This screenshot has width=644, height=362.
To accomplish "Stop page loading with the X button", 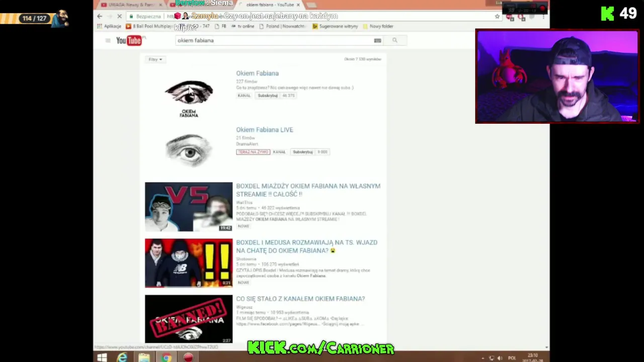I will click(x=119, y=16).
